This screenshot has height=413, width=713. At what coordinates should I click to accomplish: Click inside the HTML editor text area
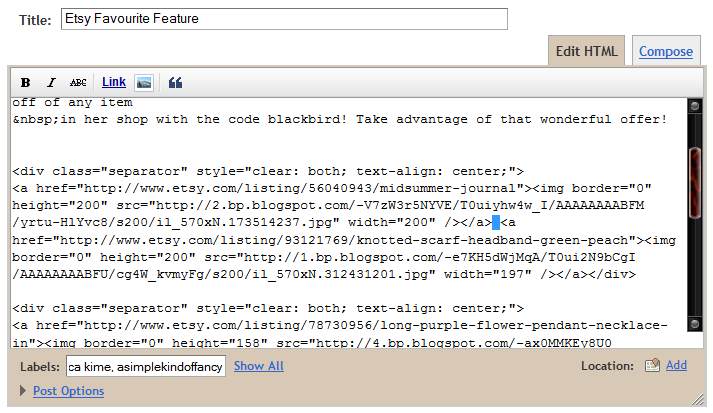tap(348, 223)
